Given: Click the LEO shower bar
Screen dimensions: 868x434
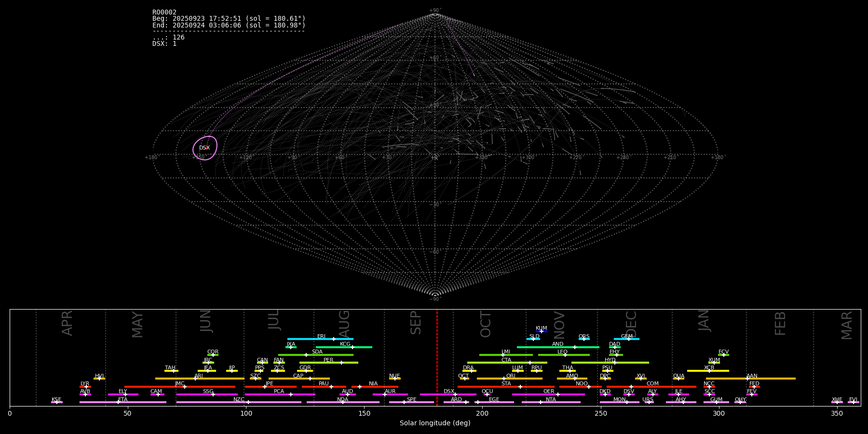Looking at the screenshot, I should coord(564,355).
